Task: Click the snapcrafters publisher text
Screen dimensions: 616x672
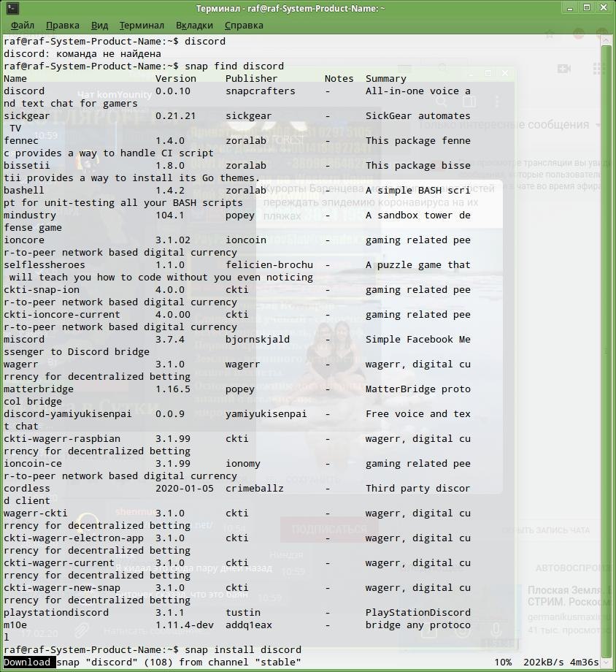Action: [x=261, y=91]
